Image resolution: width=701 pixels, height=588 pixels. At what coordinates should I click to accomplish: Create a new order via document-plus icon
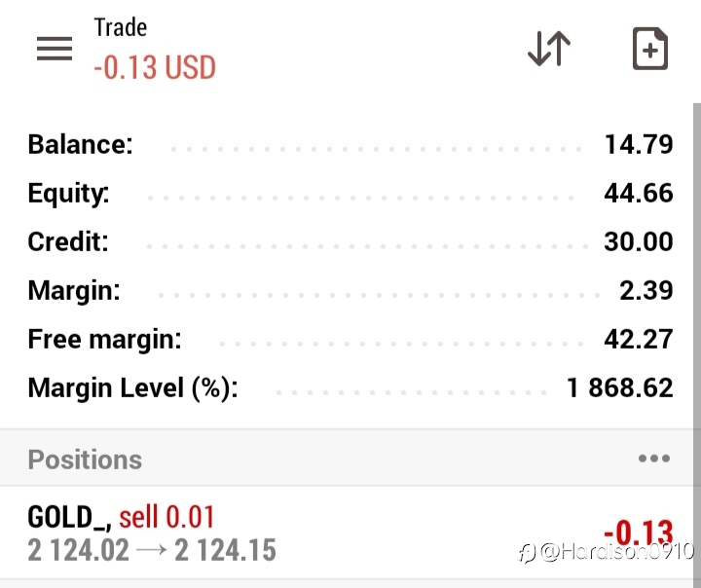coord(650,49)
